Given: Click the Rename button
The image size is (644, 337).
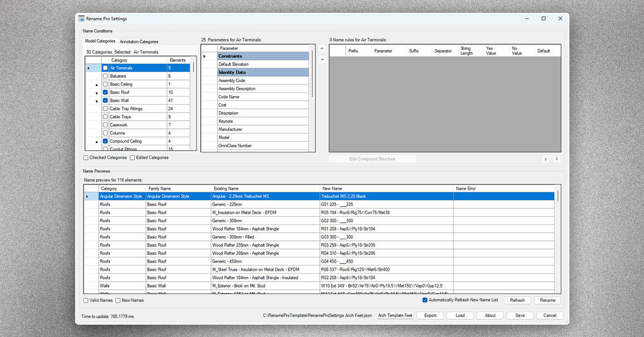Looking at the screenshot, I should point(547,301).
